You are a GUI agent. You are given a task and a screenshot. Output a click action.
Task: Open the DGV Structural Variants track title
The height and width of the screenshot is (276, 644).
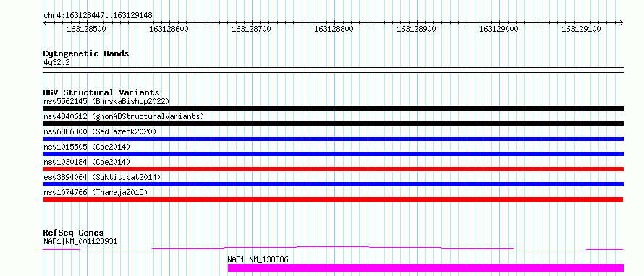[101, 92]
